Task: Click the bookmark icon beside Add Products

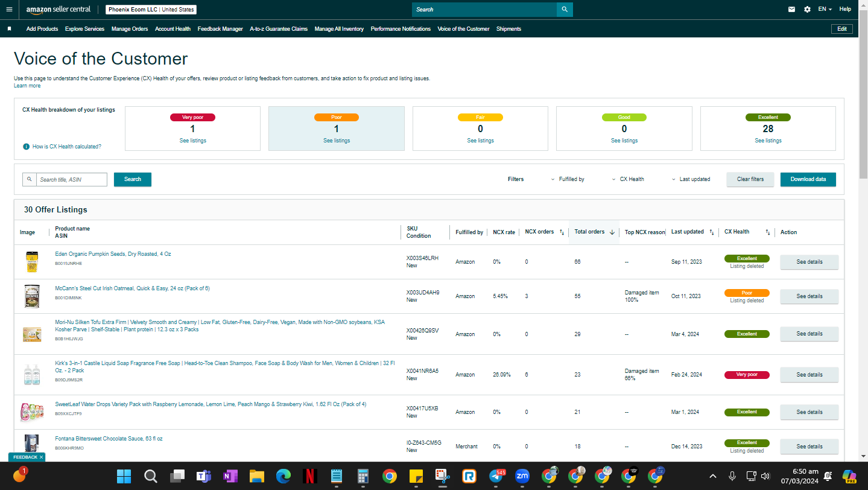Action: (9, 29)
